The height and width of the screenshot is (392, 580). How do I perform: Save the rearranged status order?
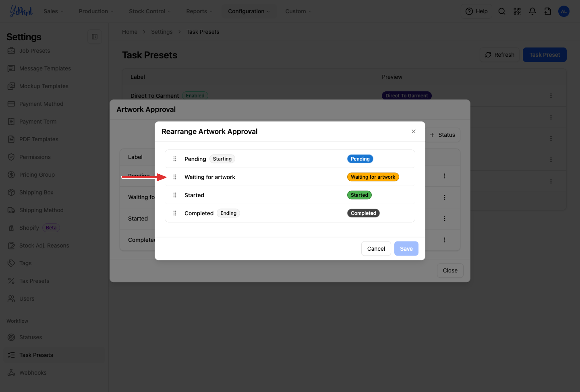(x=406, y=249)
